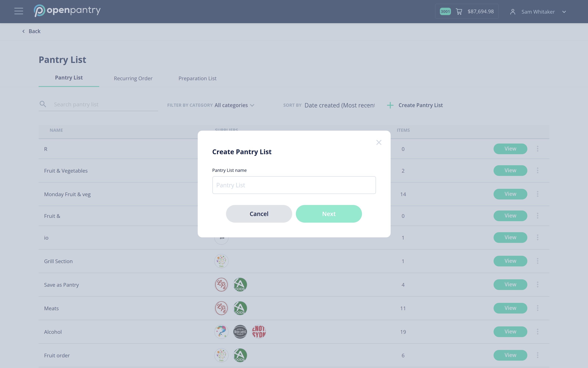Viewport: 588px width, 368px height.
Task: View the Alcohol pantry list
Action: click(x=510, y=332)
